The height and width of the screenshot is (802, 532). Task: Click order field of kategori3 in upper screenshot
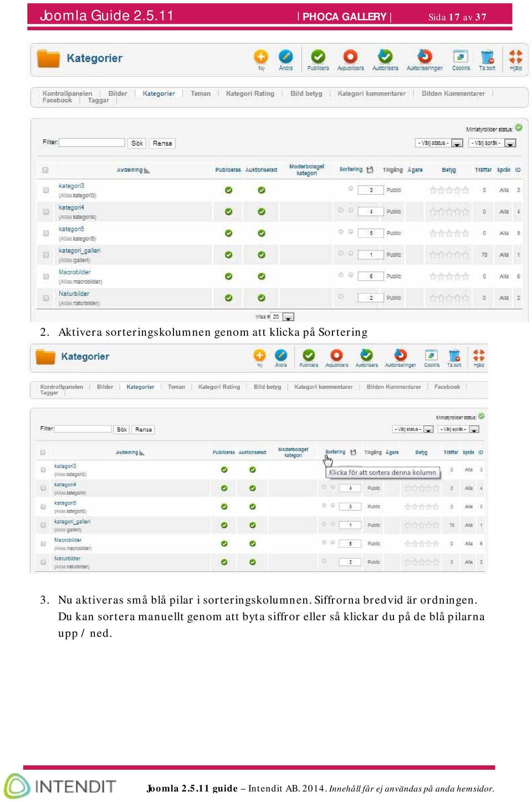click(371, 190)
